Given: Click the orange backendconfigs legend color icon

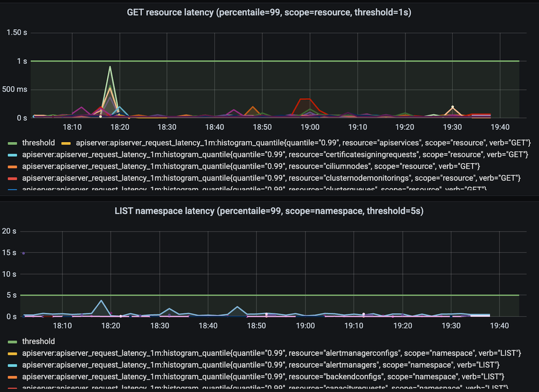Looking at the screenshot, I should click(x=12, y=377).
